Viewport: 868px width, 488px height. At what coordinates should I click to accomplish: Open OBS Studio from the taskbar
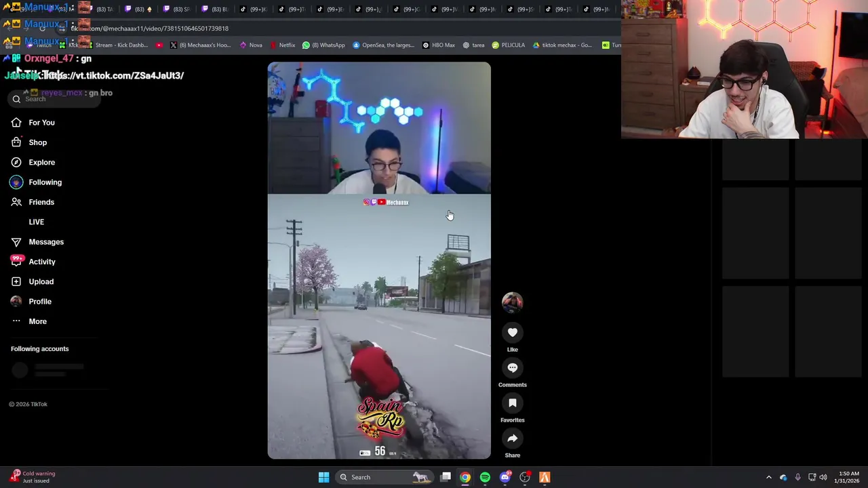(x=525, y=477)
